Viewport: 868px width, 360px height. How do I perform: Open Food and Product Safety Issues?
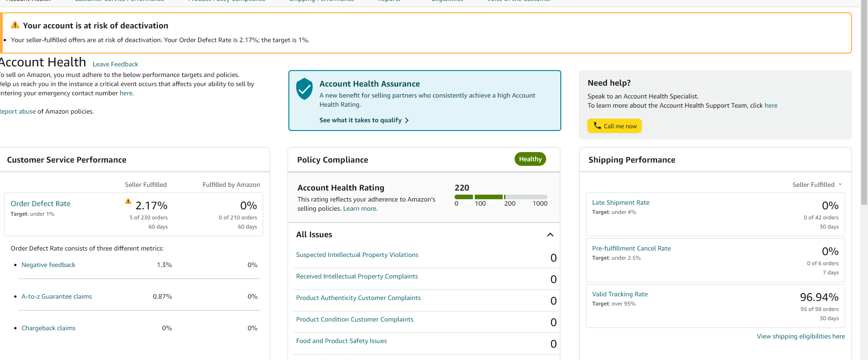342,341
